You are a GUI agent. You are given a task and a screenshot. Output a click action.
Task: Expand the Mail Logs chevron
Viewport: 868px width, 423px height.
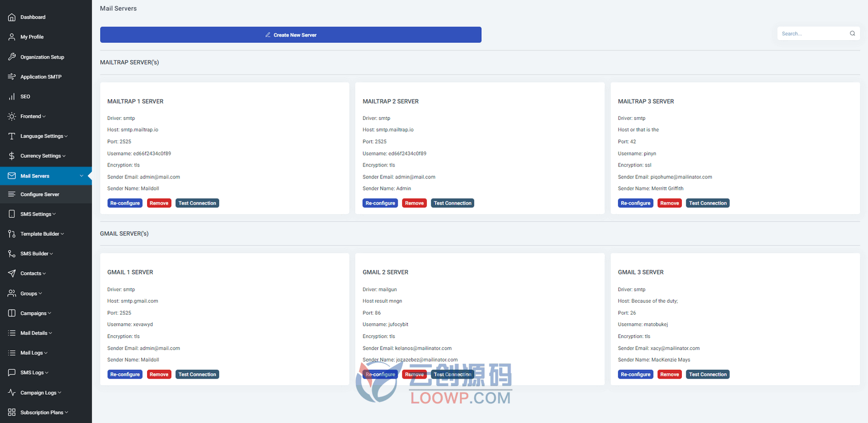46,353
